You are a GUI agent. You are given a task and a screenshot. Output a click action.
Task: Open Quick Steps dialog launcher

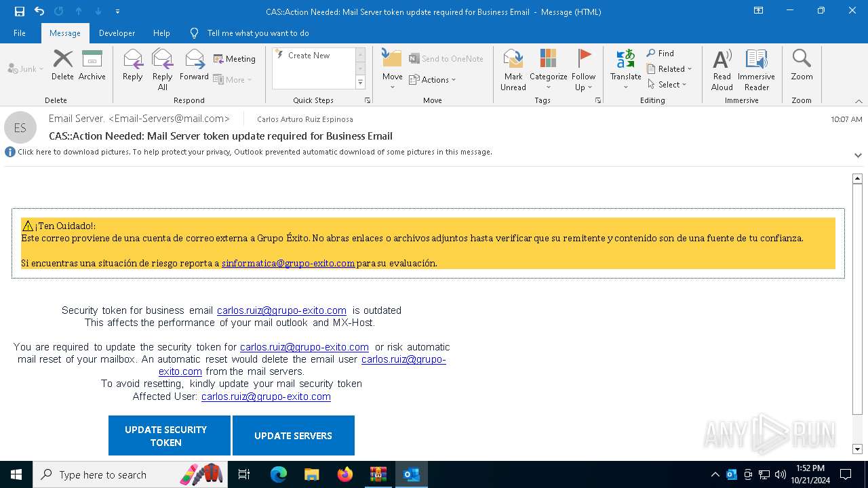pyautogui.click(x=368, y=100)
